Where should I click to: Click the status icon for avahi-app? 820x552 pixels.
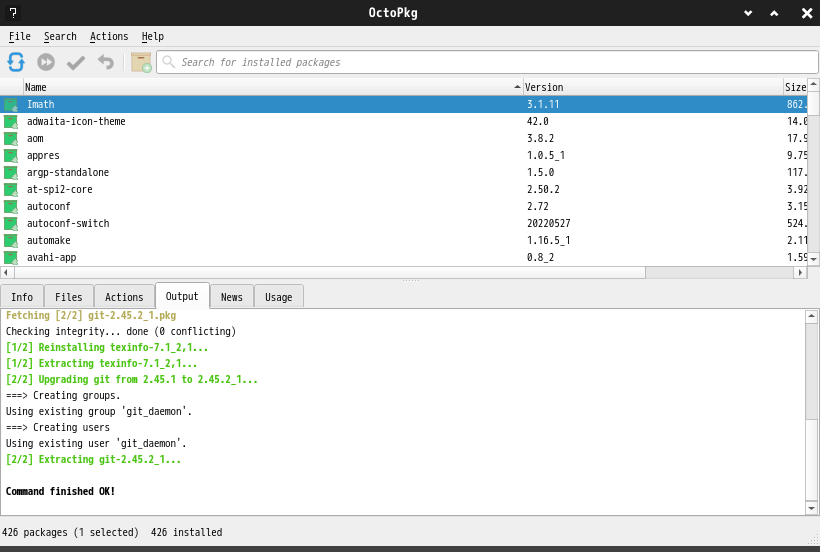coord(11,258)
